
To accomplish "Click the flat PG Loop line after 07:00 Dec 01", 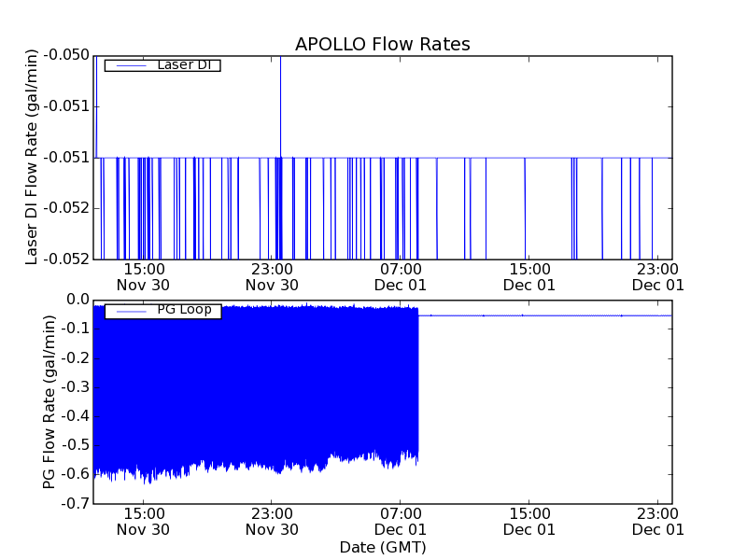I will click(x=542, y=315).
